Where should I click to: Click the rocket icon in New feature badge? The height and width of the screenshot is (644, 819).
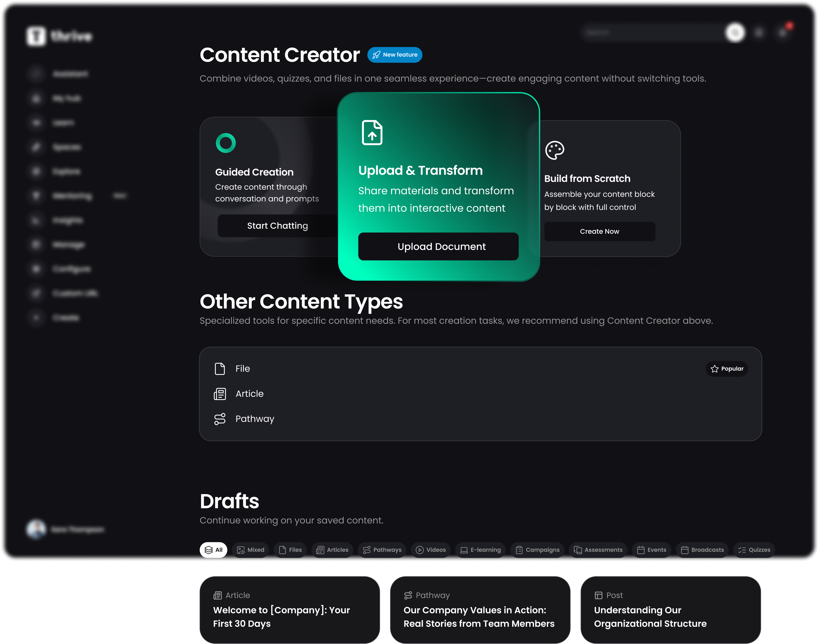(376, 55)
